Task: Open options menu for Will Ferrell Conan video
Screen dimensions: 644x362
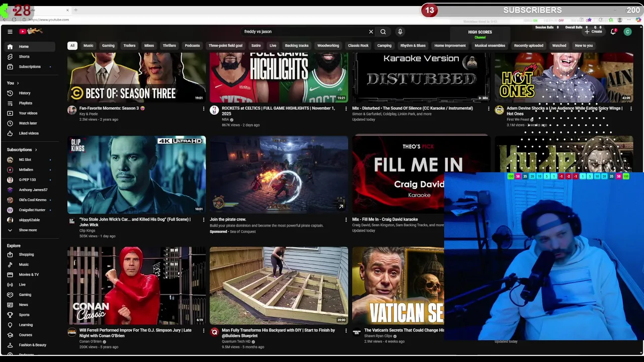Action: pos(204,331)
